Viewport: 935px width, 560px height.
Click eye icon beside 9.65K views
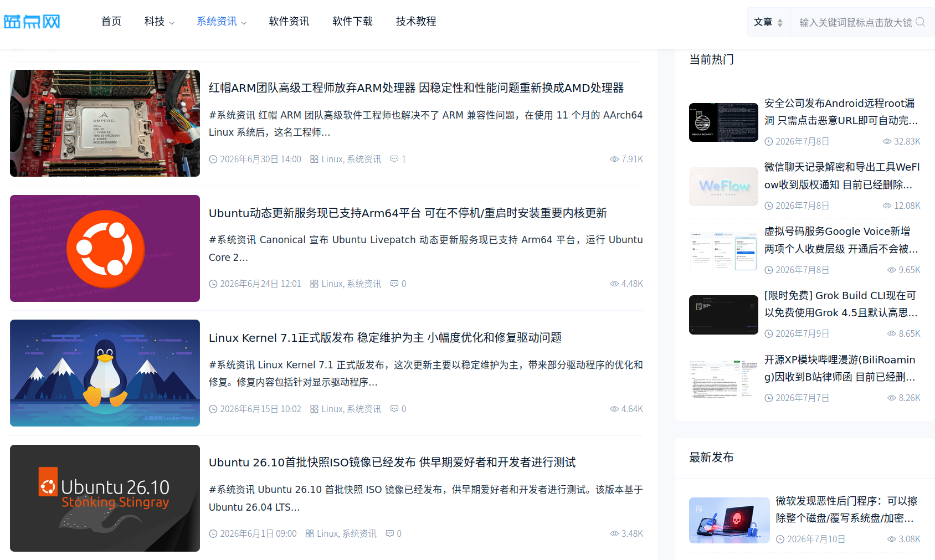(x=892, y=270)
